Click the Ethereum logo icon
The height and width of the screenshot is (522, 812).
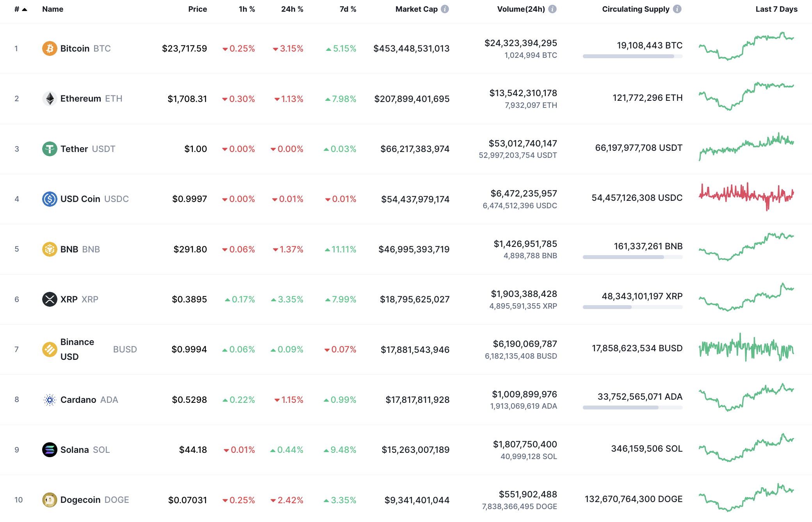(x=50, y=98)
